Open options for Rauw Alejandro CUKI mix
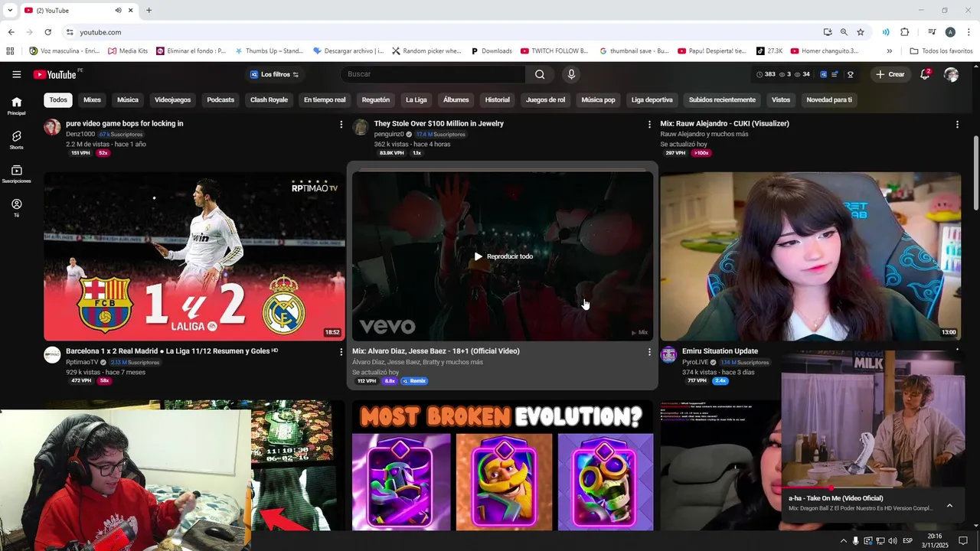This screenshot has height=551, width=980. pos(957,124)
